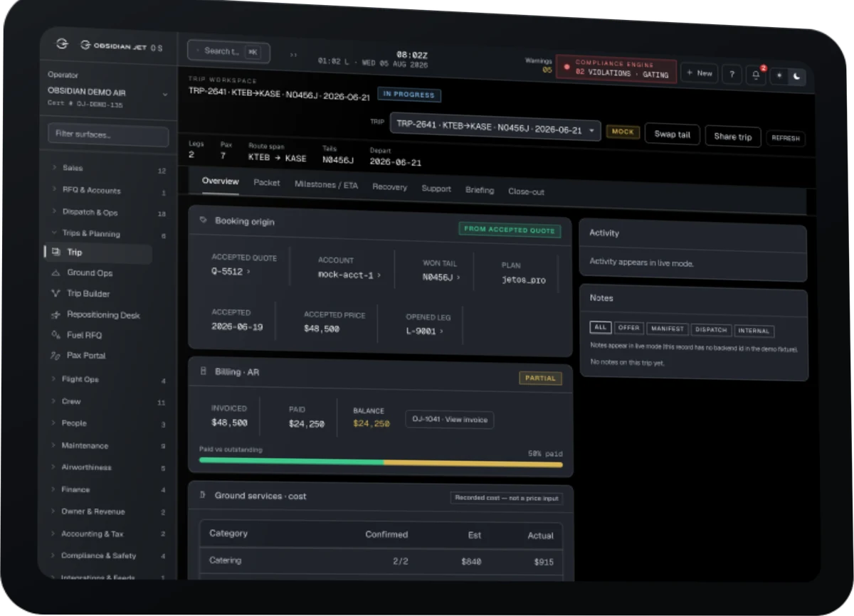Click the Repositioning Desk plane icon
Screen dimensions: 854x616
click(x=56, y=314)
